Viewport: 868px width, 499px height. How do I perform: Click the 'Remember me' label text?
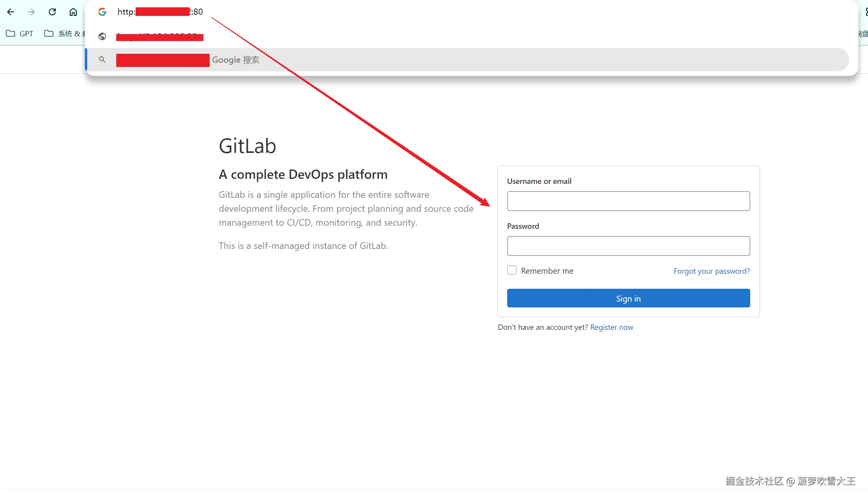pyautogui.click(x=547, y=271)
